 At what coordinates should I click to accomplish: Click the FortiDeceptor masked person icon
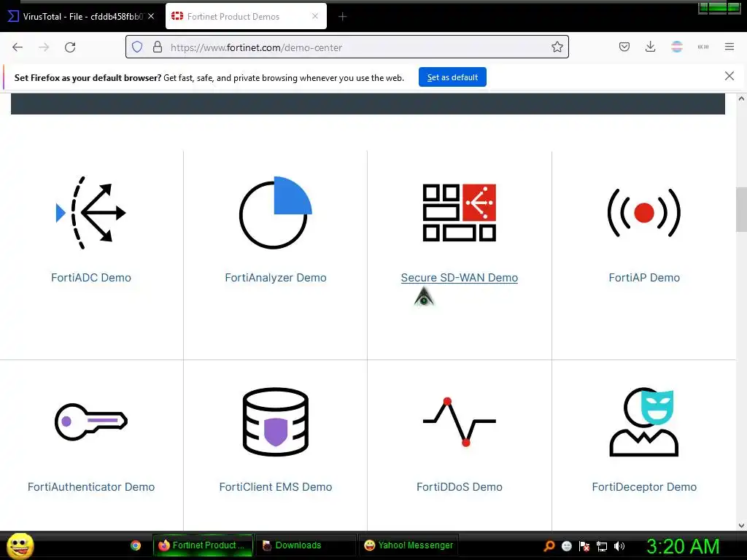(644, 422)
